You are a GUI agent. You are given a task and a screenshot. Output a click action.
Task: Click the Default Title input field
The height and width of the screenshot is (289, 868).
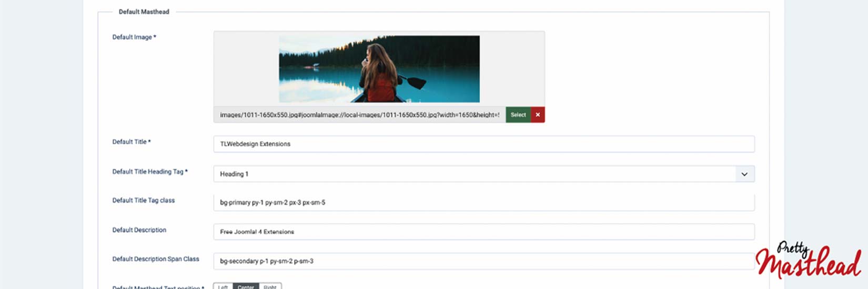(483, 144)
